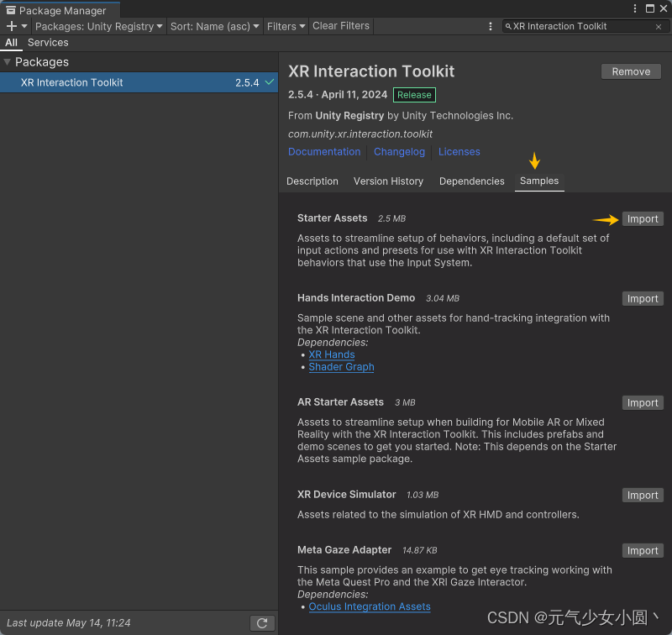The image size is (672, 635).
Task: Import the Hands Interaction Demo sample
Action: pyautogui.click(x=643, y=299)
